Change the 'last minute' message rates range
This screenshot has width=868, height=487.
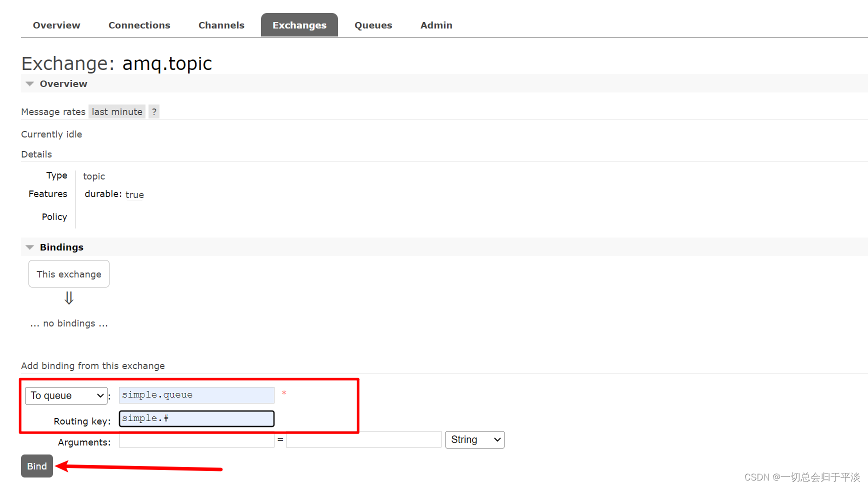click(117, 111)
